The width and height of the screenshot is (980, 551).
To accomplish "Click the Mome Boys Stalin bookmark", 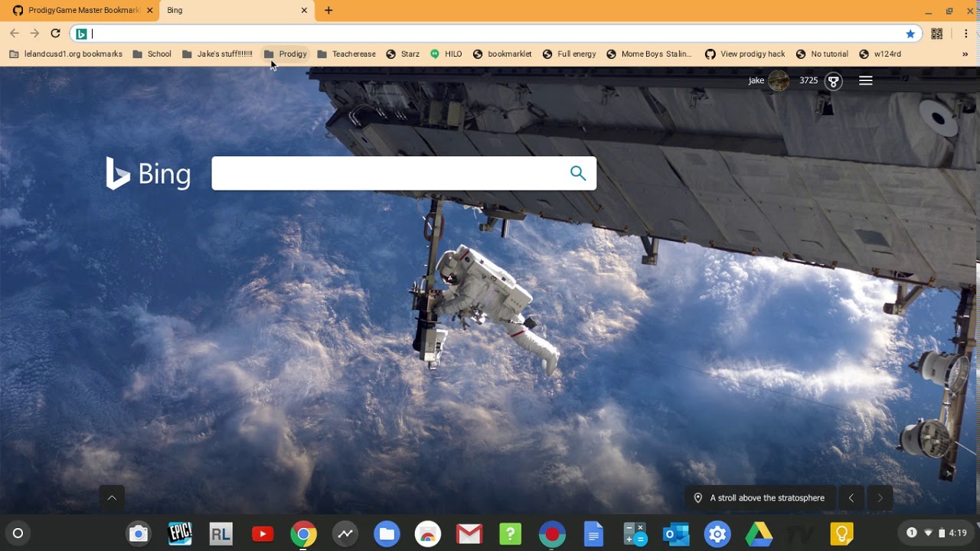I will [x=648, y=54].
